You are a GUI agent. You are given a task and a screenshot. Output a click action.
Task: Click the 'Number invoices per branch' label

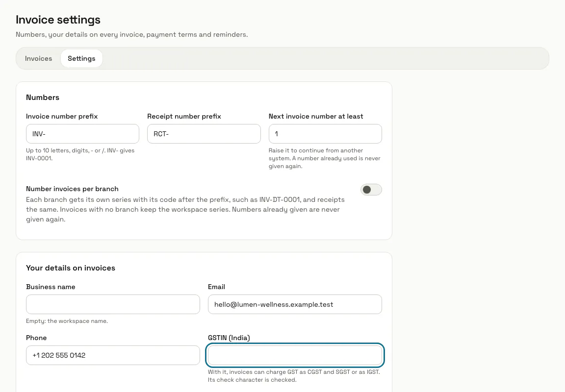[72, 189]
